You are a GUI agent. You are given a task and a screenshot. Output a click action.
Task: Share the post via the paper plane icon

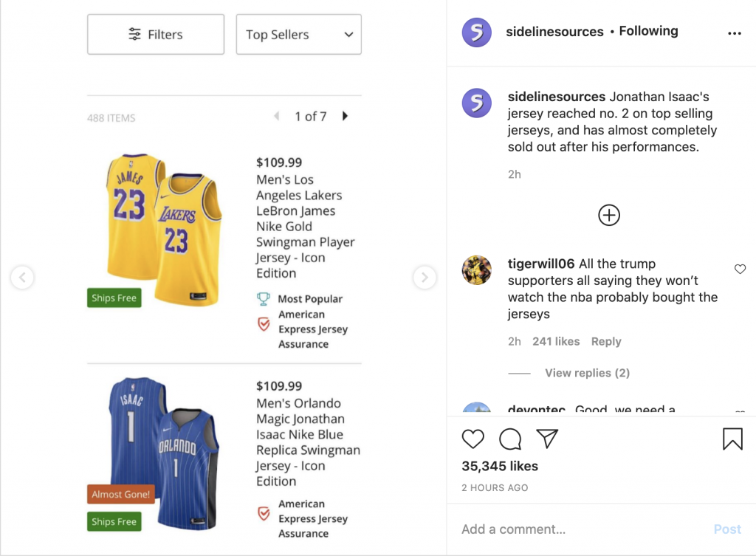coord(546,439)
